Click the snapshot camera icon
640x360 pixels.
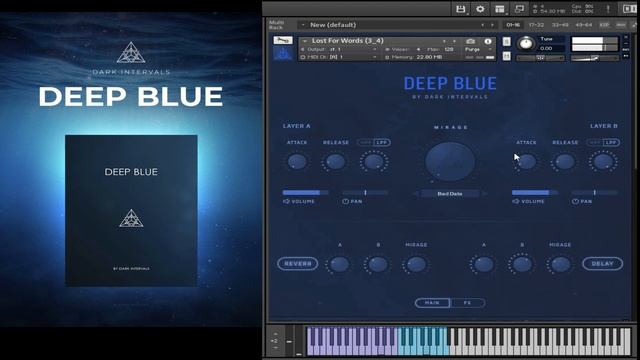point(470,41)
